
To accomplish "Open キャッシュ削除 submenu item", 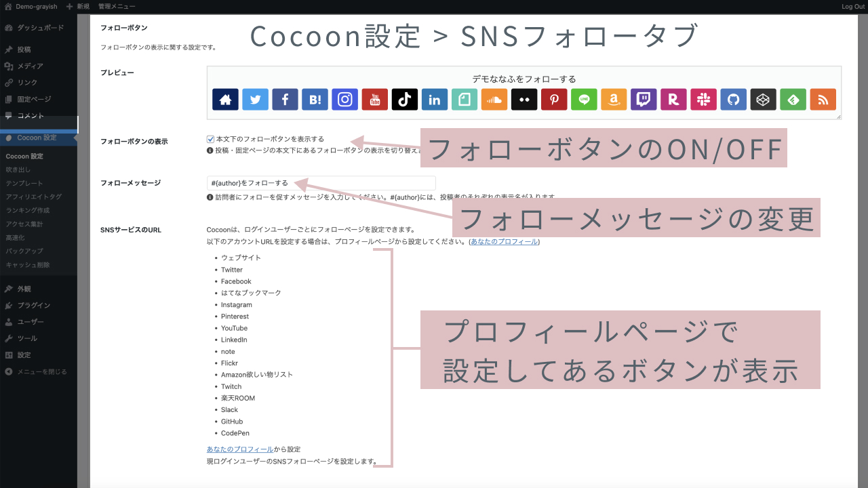I will pyautogui.click(x=27, y=265).
